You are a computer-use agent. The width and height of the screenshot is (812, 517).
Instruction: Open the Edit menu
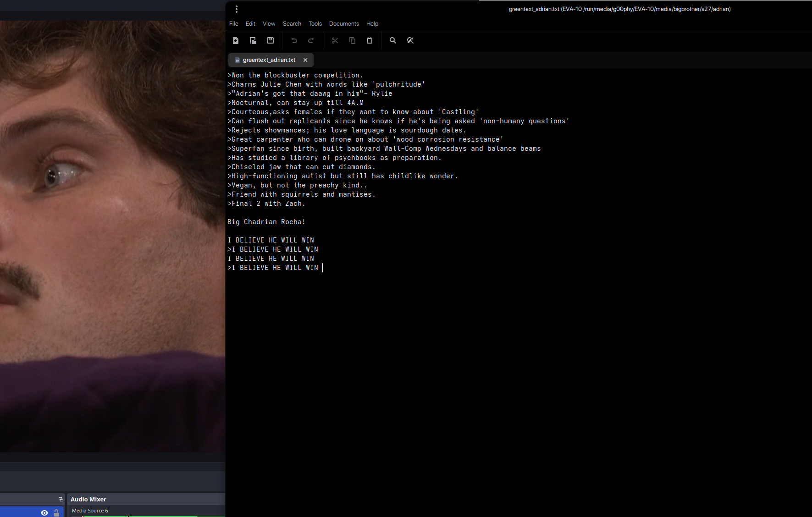point(250,24)
